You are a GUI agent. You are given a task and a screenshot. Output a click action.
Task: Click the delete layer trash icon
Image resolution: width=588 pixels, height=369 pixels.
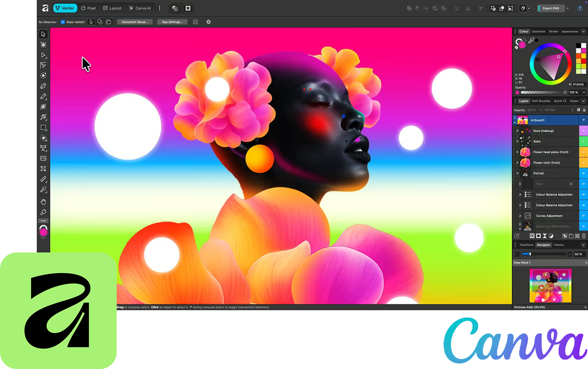pos(583,236)
